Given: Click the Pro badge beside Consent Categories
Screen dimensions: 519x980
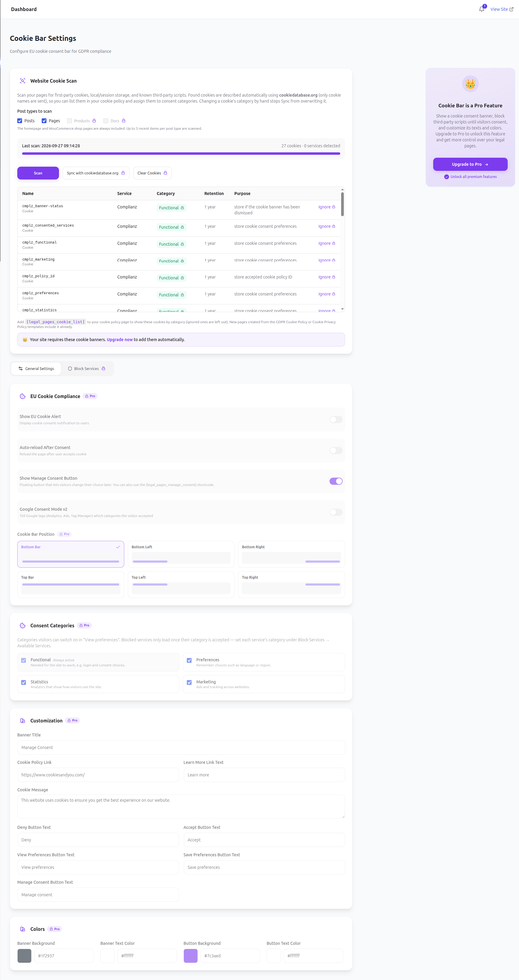Looking at the screenshot, I should [x=84, y=626].
